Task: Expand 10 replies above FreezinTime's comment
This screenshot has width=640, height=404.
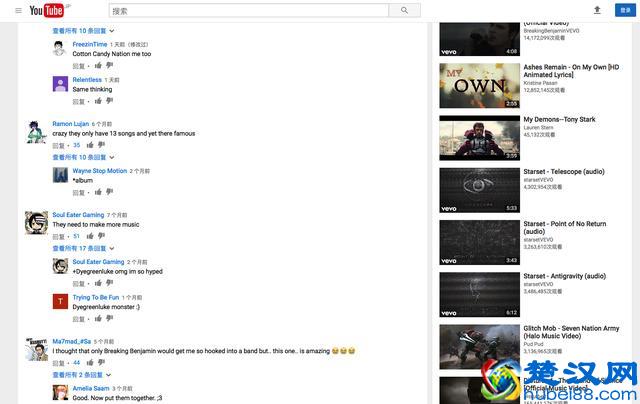Action: 83,31
